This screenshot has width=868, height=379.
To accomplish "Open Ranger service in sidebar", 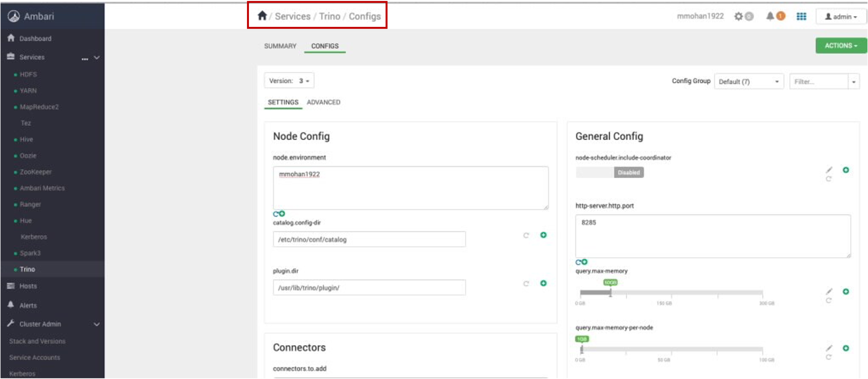I will [x=30, y=204].
